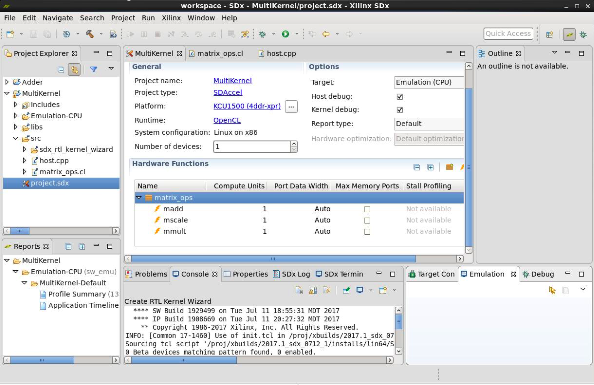
Task: Click the yellow cursor icon in Emulation panel
Action: [552, 290]
